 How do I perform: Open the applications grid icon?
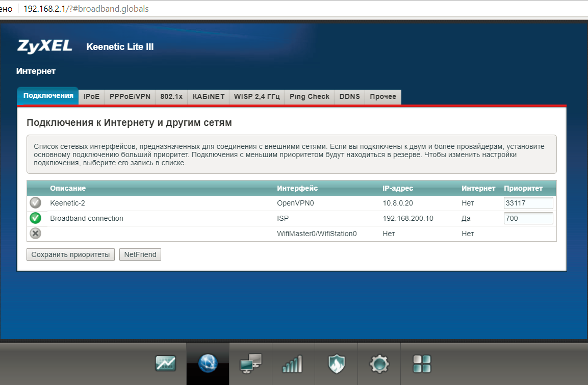click(x=422, y=364)
